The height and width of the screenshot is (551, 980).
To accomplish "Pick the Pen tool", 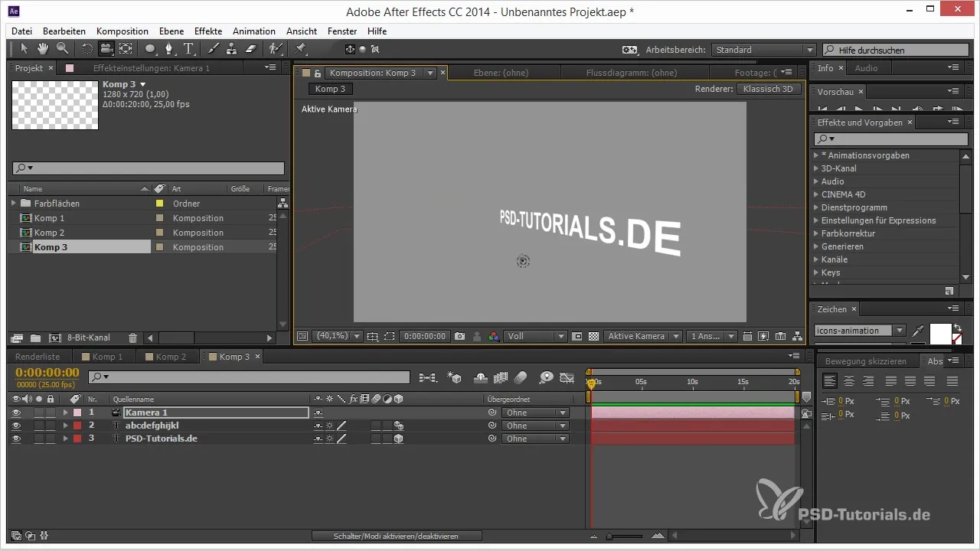I will [x=169, y=49].
